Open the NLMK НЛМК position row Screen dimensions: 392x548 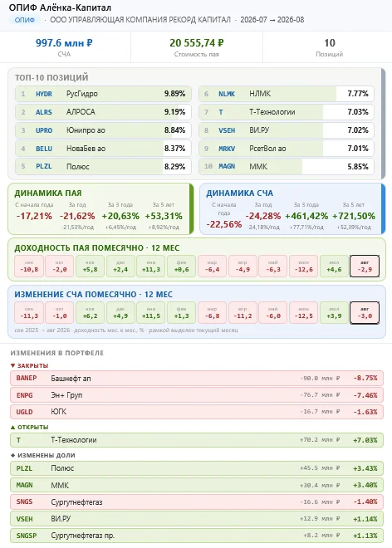point(287,94)
